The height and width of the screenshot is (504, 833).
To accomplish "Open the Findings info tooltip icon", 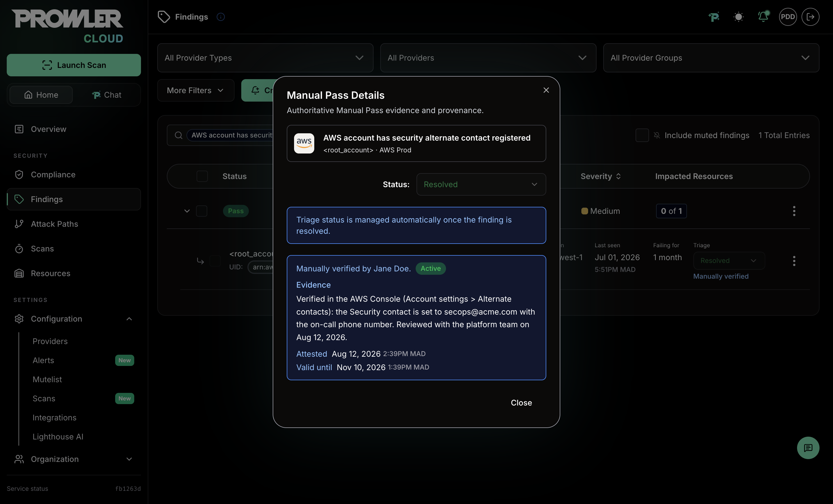I will (x=221, y=17).
